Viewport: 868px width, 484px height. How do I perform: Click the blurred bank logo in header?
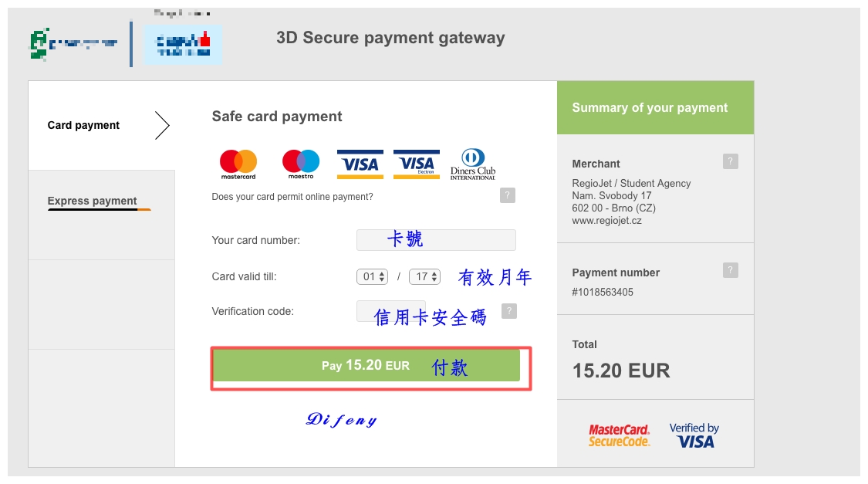click(183, 44)
